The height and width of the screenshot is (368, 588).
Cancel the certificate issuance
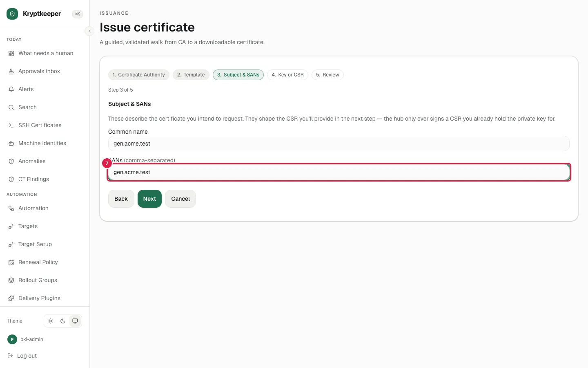180,199
